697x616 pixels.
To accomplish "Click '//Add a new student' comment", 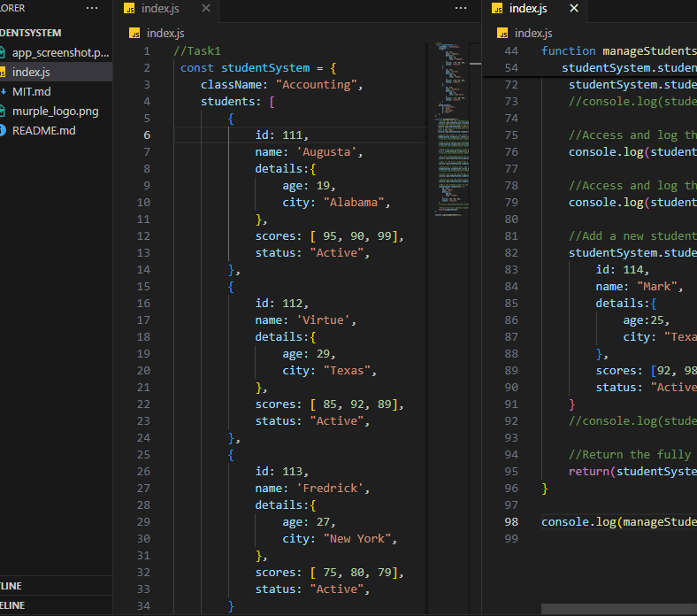I will click(632, 236).
